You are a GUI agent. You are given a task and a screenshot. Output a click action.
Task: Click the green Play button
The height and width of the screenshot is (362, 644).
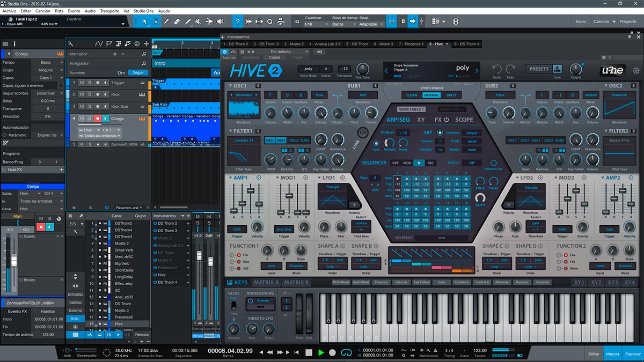coord(321,352)
